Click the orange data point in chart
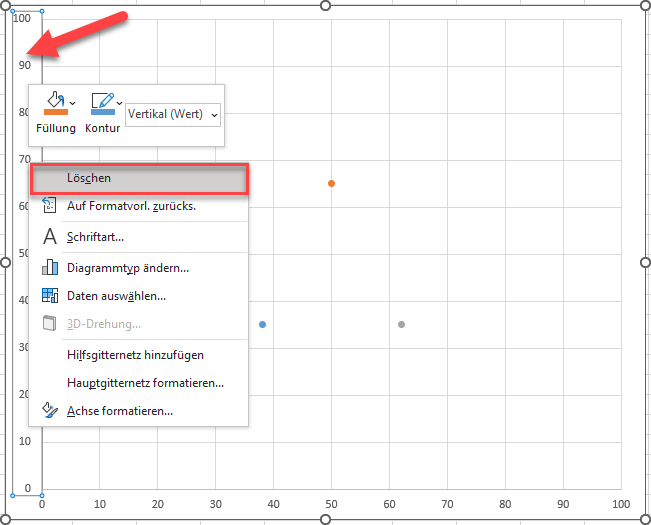The height and width of the screenshot is (525, 651). coord(331,183)
